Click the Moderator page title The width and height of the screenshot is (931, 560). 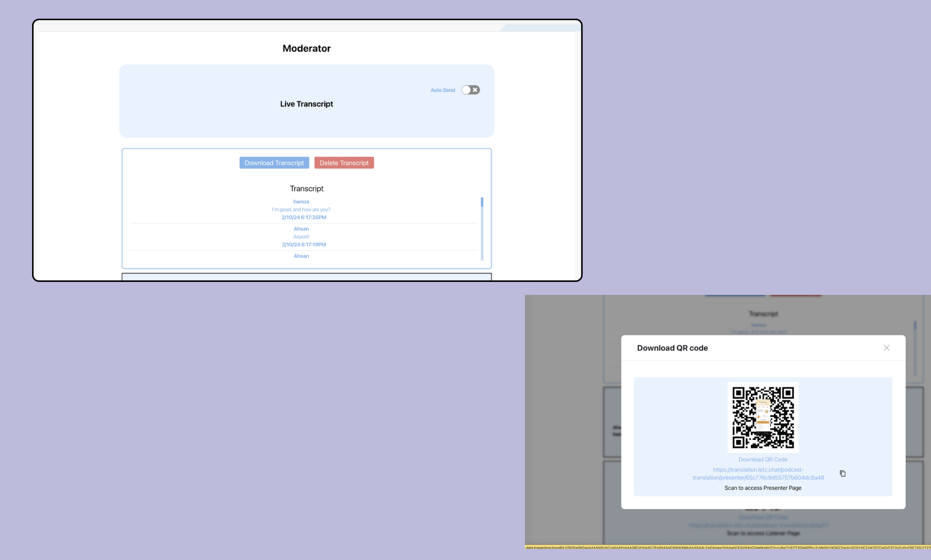click(307, 48)
